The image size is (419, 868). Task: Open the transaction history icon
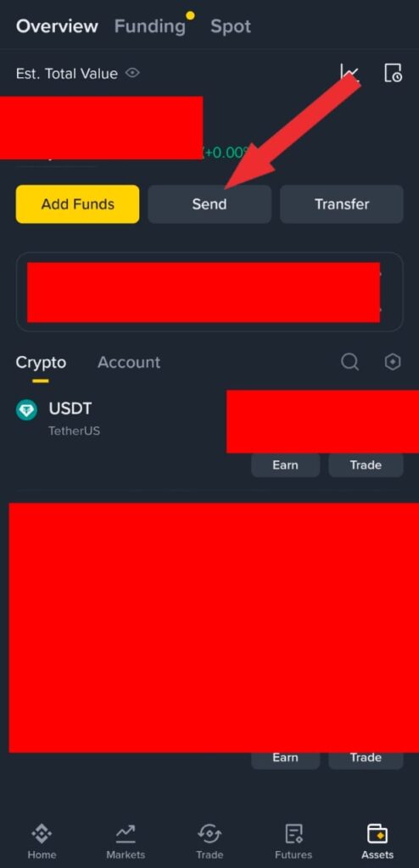[x=393, y=73]
